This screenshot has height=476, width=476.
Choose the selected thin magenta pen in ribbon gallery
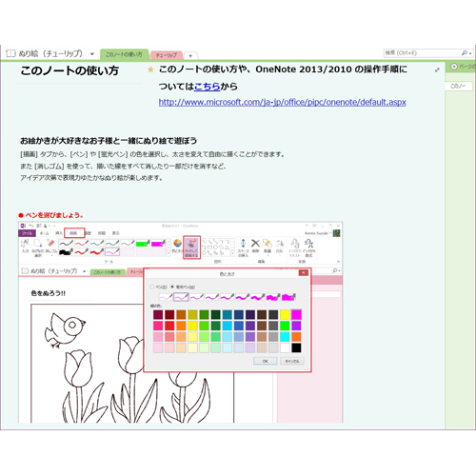(112, 252)
